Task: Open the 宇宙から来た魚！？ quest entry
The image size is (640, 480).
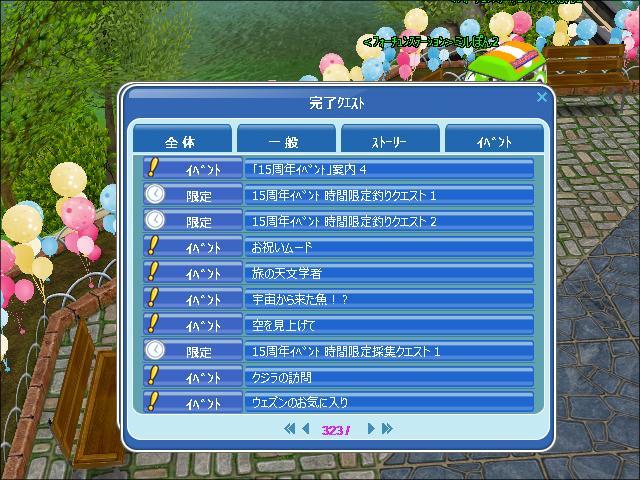Action: [x=389, y=299]
